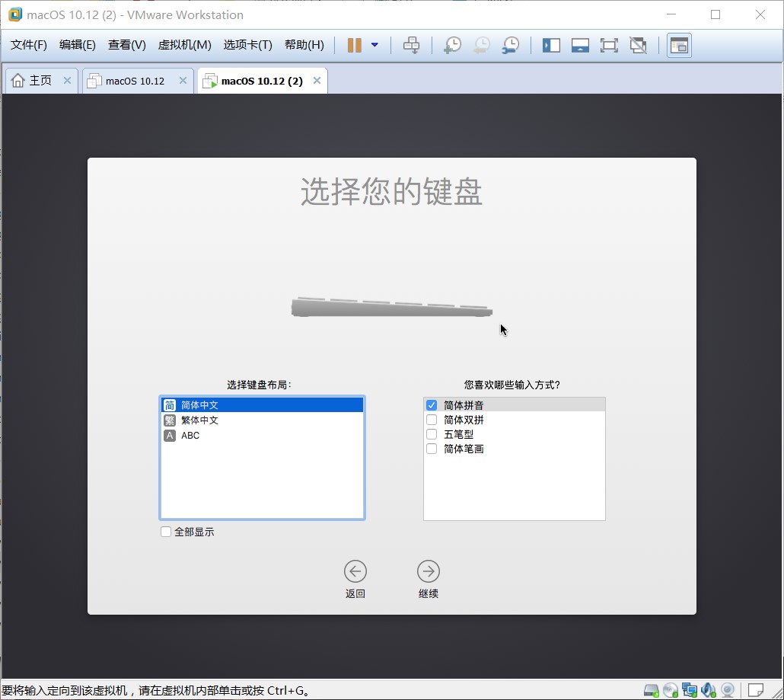Select 繁体中文 keyboard layout
784x700 pixels.
(263, 420)
